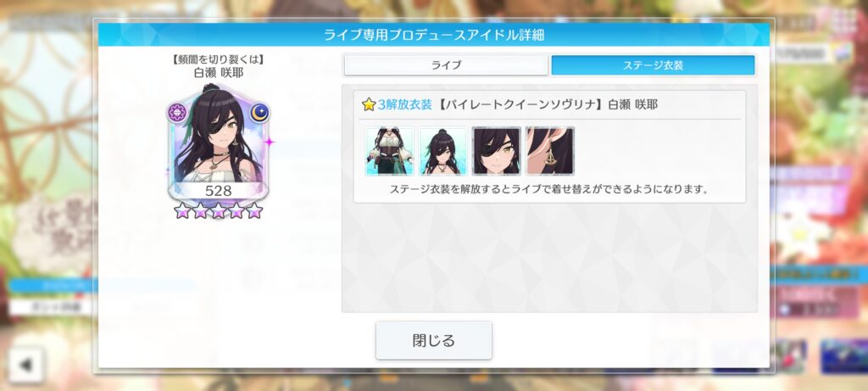Open the ponytail hairstyle costume thumbnail
This screenshot has height=391, width=868.
[442, 151]
